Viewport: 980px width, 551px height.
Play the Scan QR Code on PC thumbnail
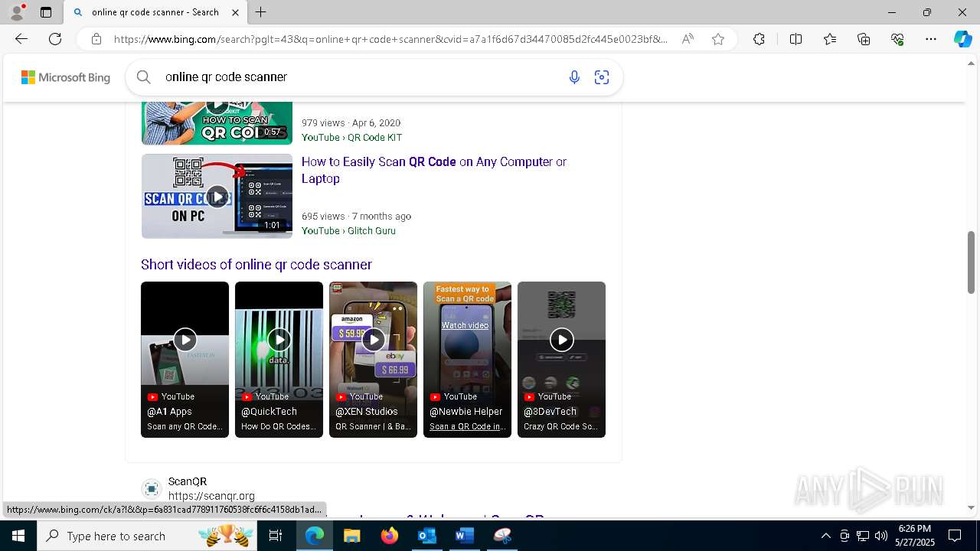(217, 196)
